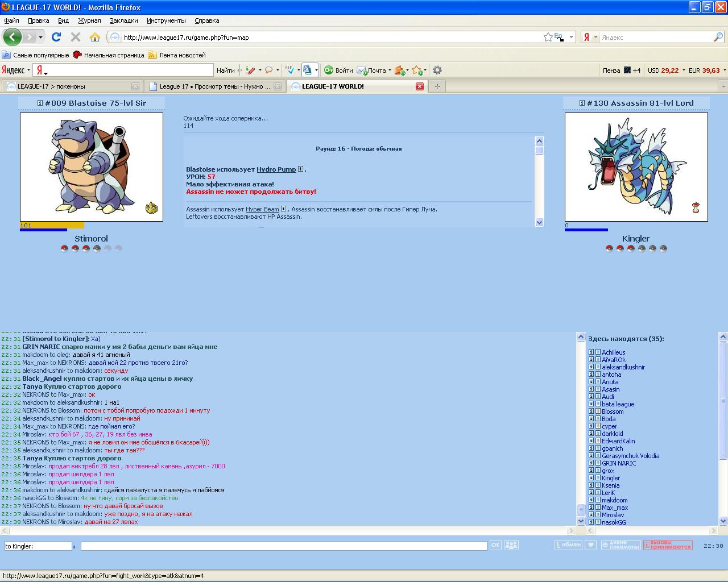Open 'Самые популярные' bookmark
Viewport: 728px width, 582px height.
(x=35, y=55)
